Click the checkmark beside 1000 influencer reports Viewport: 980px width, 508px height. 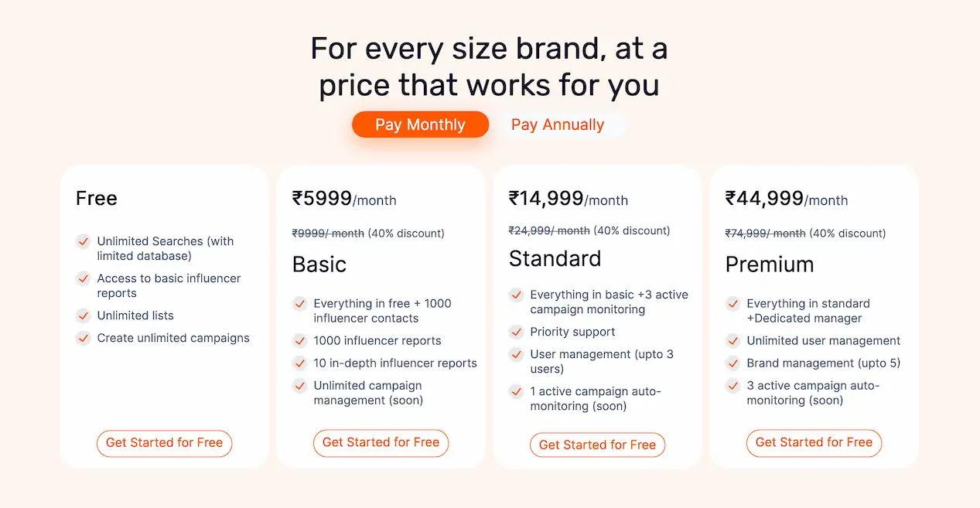[x=299, y=341]
